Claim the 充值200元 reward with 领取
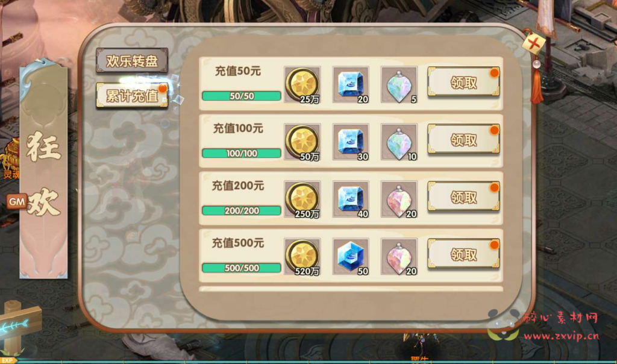 pos(463,196)
